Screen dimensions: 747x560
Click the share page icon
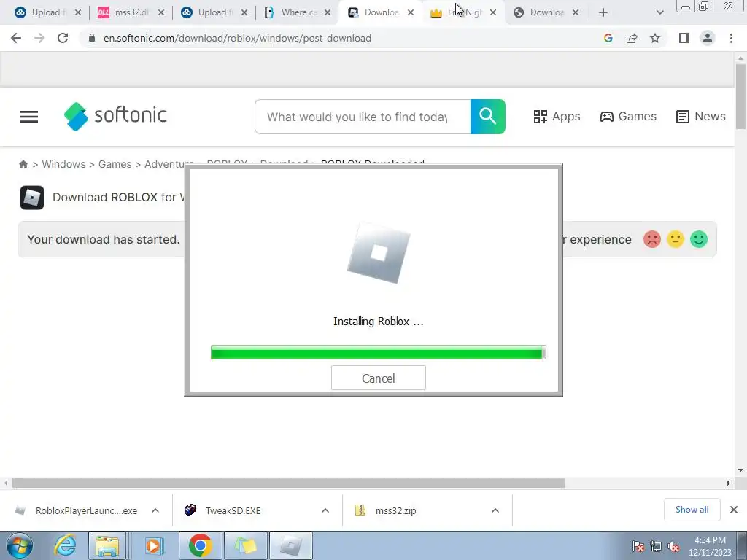pyautogui.click(x=632, y=38)
